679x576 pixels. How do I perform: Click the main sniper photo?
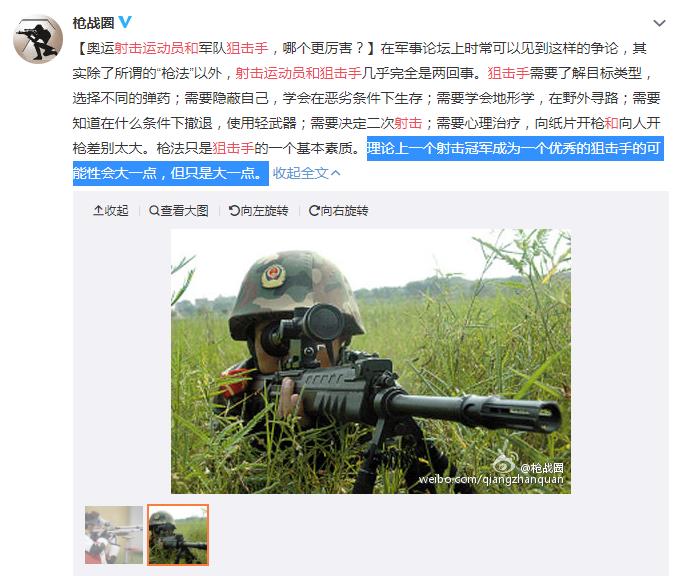pyautogui.click(x=371, y=361)
